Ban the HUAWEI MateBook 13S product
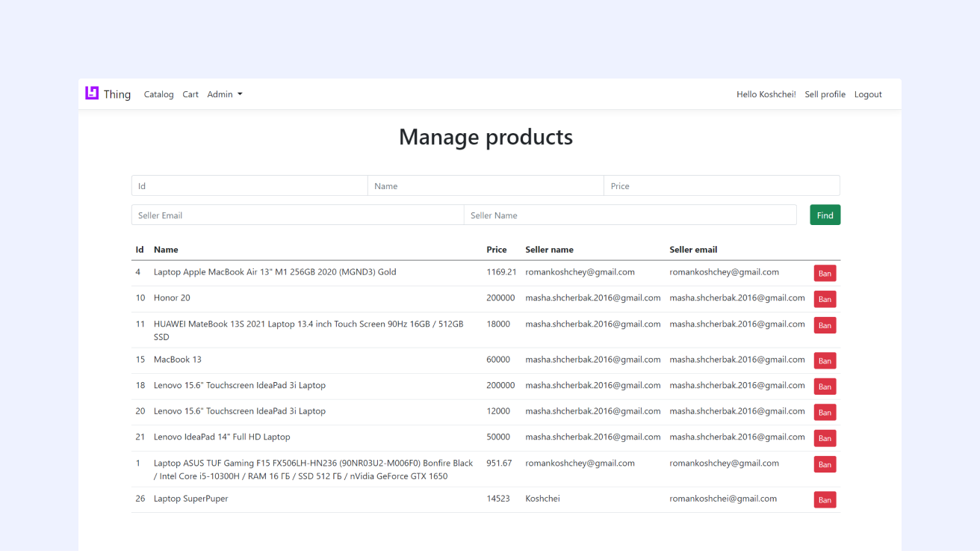 (x=825, y=325)
